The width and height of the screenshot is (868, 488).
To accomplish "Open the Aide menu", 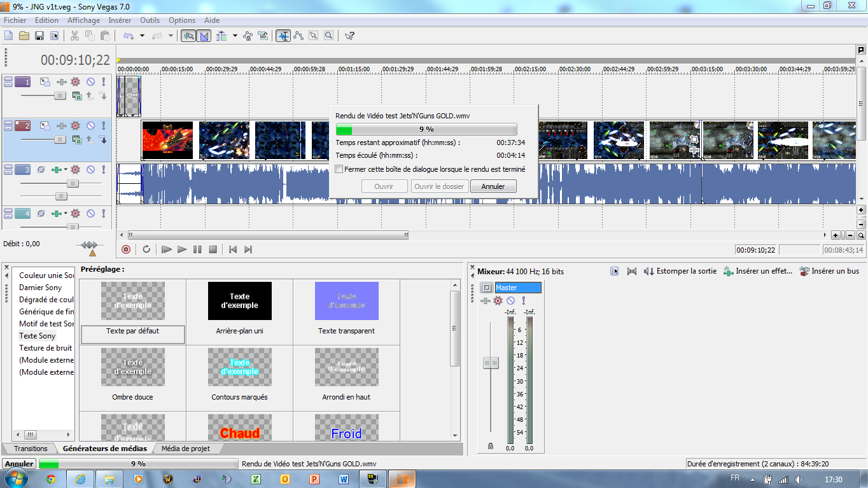I will [212, 20].
